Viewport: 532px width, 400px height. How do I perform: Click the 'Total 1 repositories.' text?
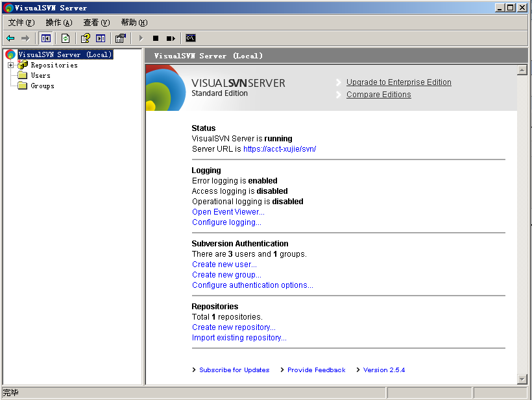coord(227,317)
